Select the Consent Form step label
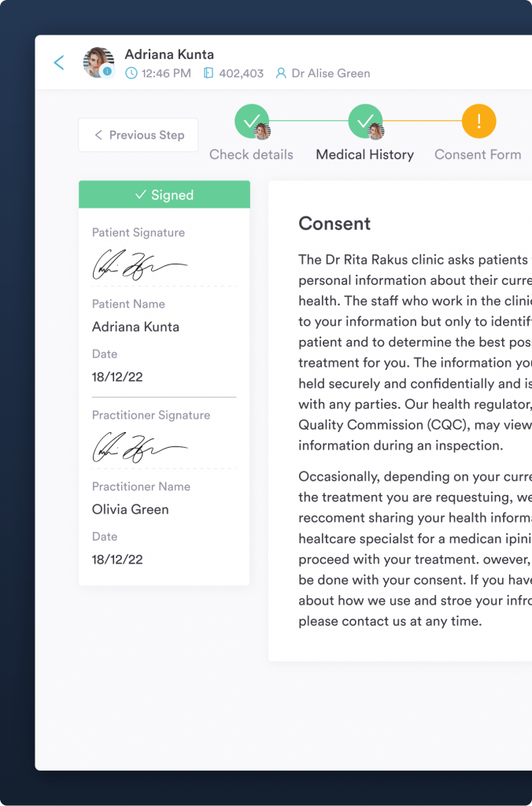 click(x=478, y=154)
